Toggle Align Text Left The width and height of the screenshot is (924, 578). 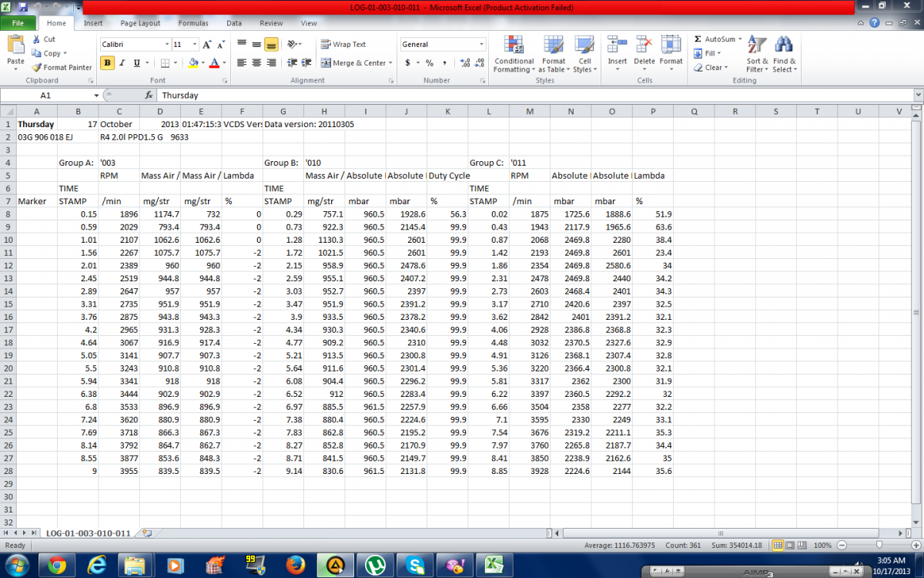pyautogui.click(x=242, y=63)
